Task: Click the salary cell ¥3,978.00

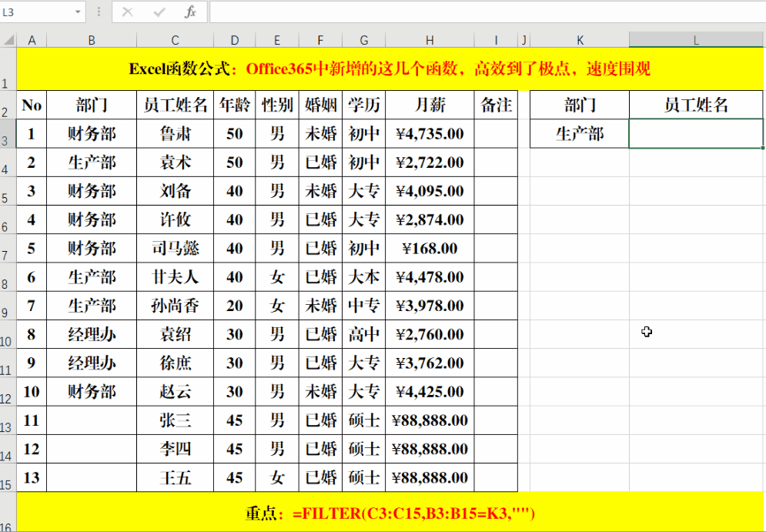Action: click(x=430, y=306)
